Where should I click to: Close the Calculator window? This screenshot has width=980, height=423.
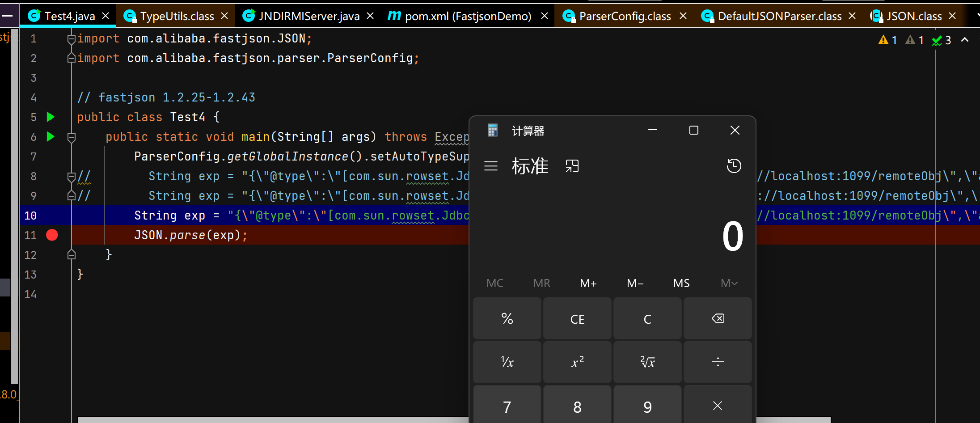click(735, 130)
